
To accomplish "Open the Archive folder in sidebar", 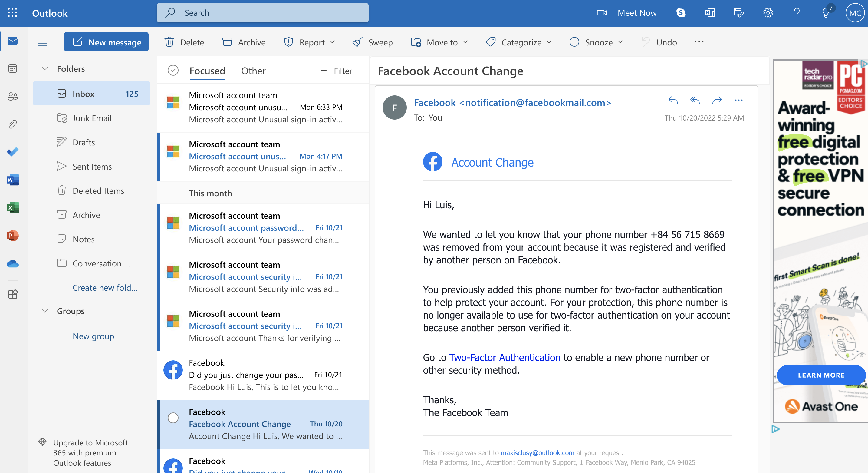I will (91, 215).
